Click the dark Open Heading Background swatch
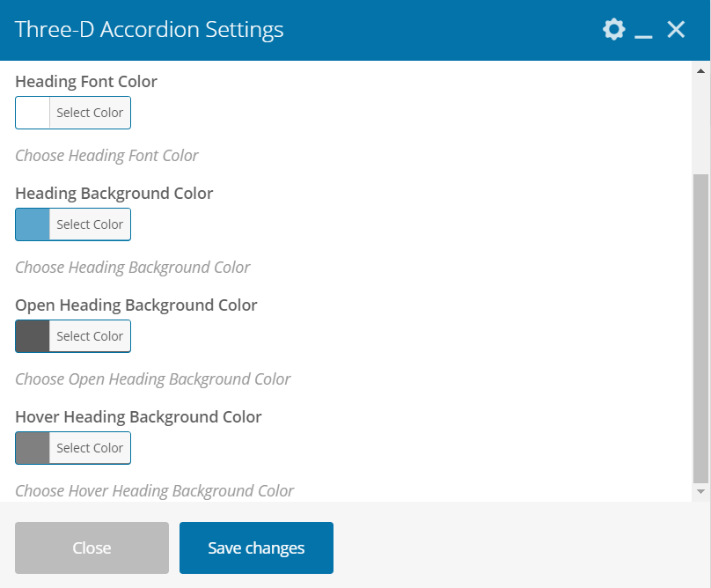This screenshot has width=711, height=588. (x=33, y=336)
